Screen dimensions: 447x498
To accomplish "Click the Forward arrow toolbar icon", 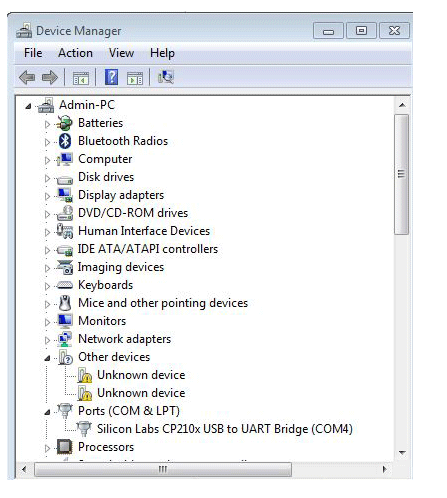I will coord(50,77).
